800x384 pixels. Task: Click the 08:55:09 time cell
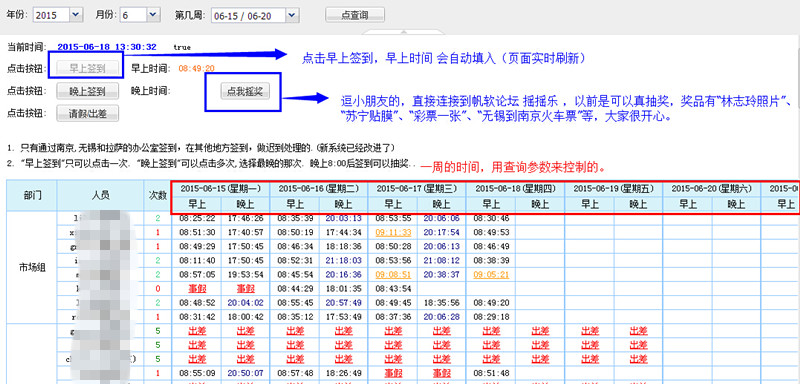[196, 373]
